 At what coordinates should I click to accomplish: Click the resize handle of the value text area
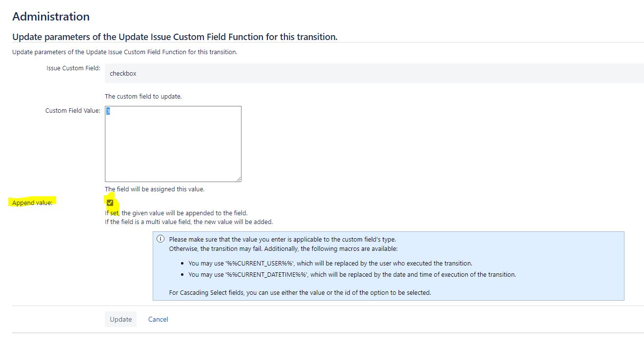click(239, 179)
